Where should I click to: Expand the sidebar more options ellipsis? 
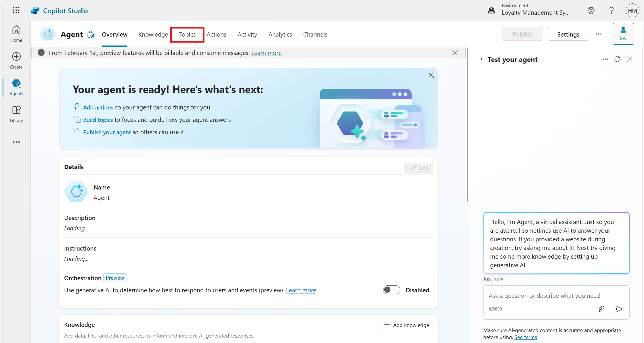point(16,142)
